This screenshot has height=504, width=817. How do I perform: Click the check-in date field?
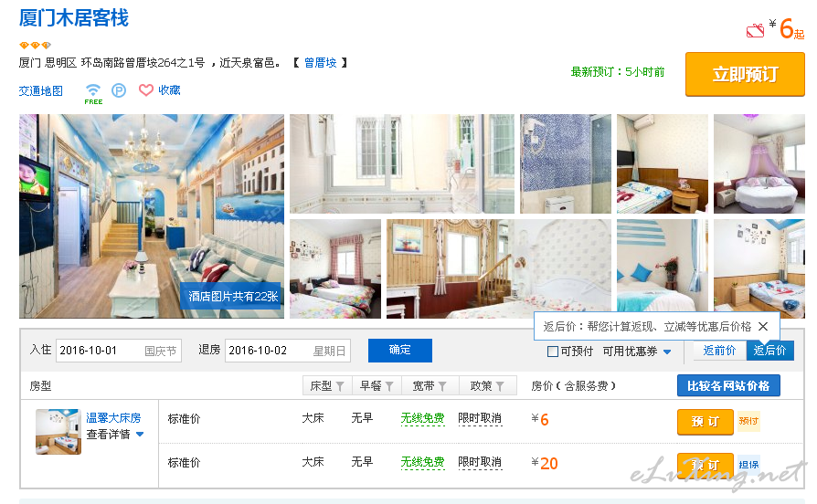tap(119, 351)
